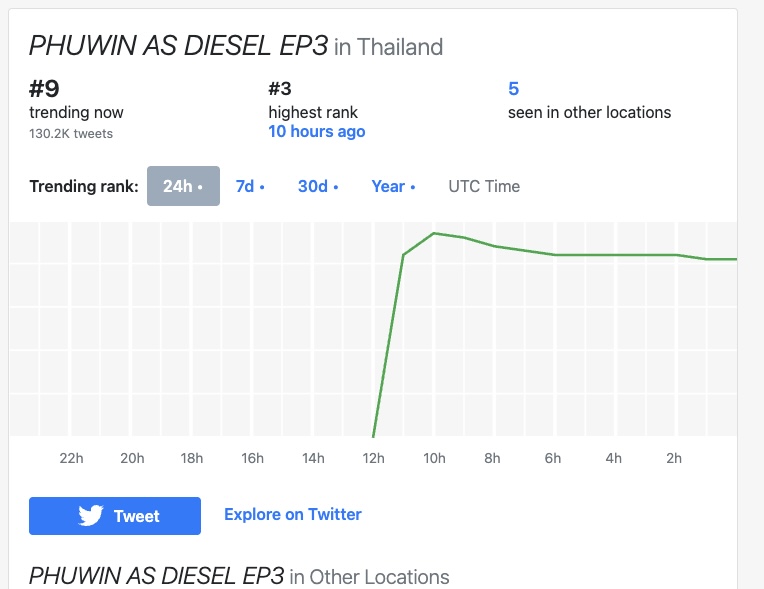Click the chart's green line peak at 10h

click(x=434, y=233)
